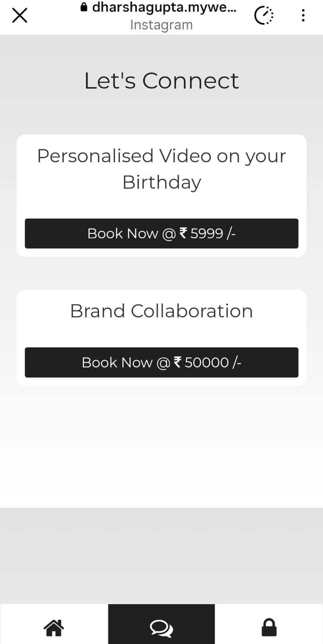The height and width of the screenshot is (644, 323).
Task: Tap the rupee symbol on the 50000 button
Action: click(x=177, y=362)
